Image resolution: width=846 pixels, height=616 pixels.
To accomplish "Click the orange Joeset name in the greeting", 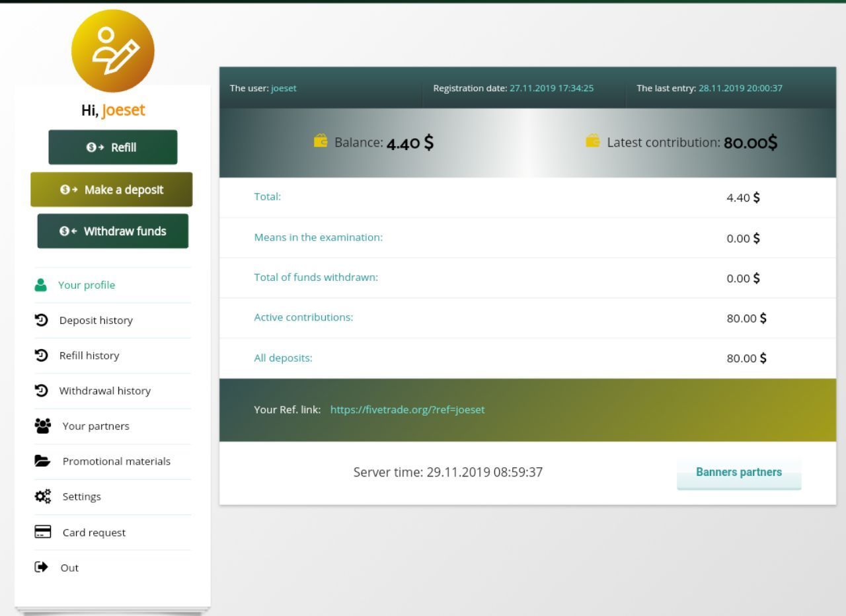I will point(124,110).
